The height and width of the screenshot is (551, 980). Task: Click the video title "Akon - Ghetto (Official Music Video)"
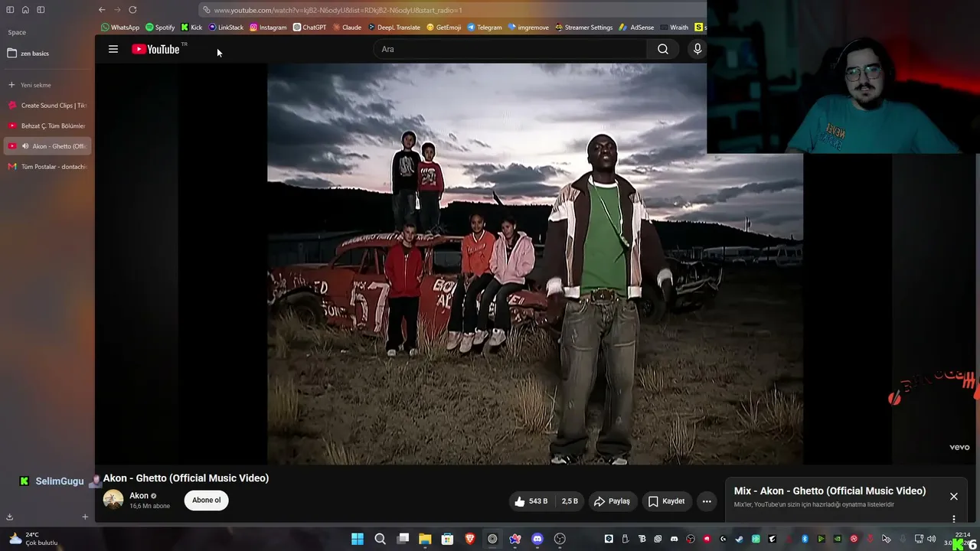pyautogui.click(x=186, y=478)
